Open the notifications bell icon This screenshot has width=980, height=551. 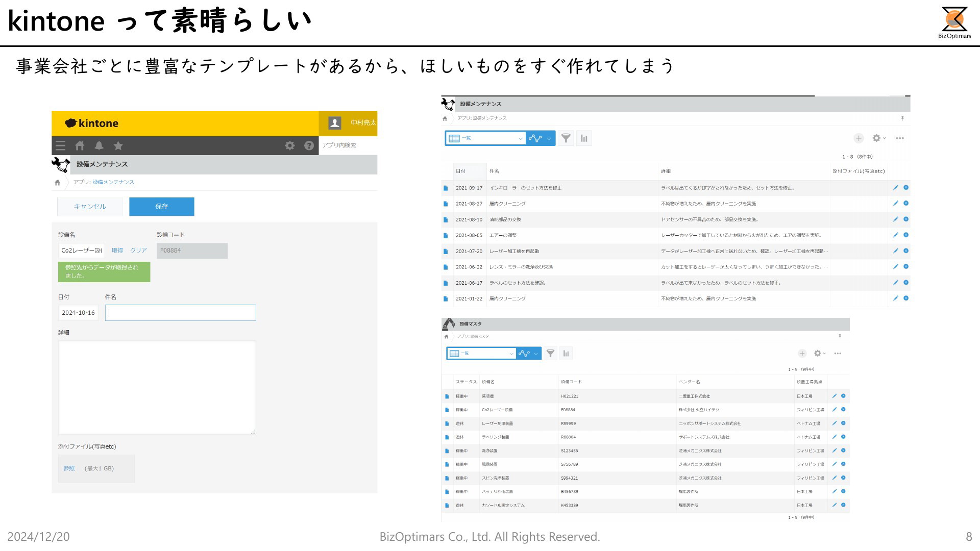tap(99, 146)
